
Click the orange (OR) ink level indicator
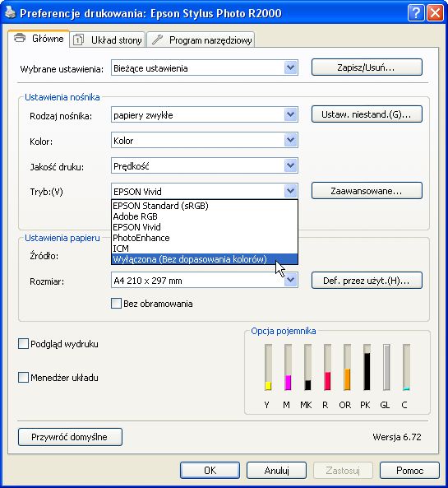347,367
